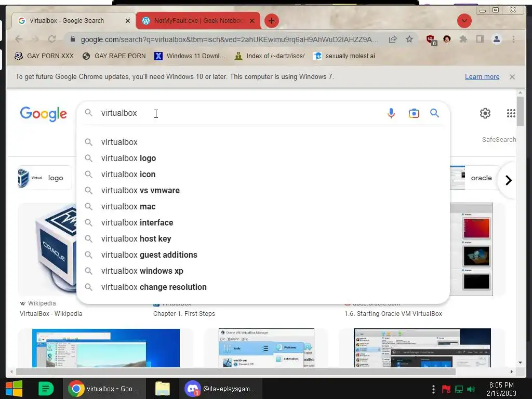Image resolution: width=532 pixels, height=399 pixels.
Task: Bookmark this page with the star icon
Action: (x=409, y=39)
